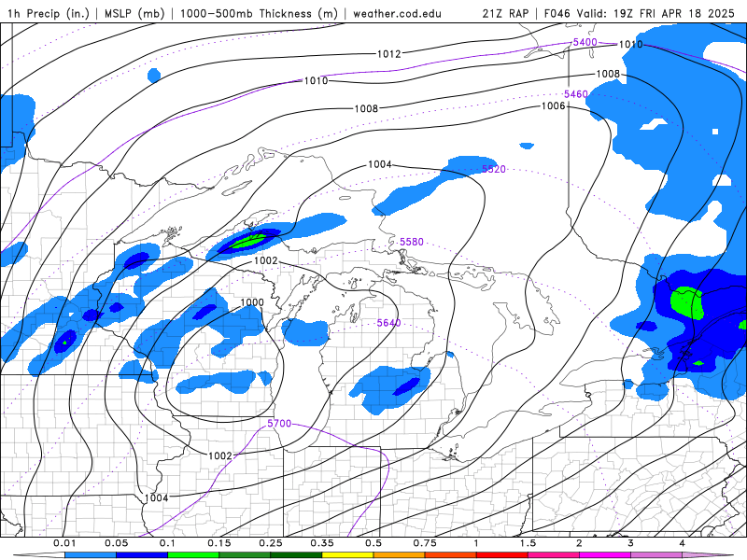
Task: Click the 0.35 legend value
Action: (x=322, y=543)
